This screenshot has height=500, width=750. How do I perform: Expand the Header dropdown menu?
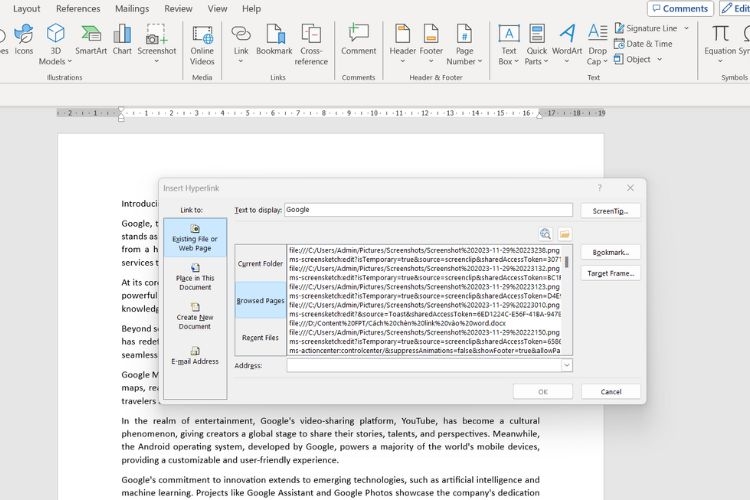pos(402,45)
